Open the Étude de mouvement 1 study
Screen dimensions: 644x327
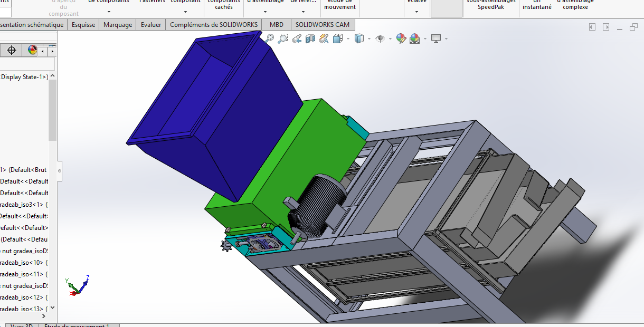pos(77,325)
